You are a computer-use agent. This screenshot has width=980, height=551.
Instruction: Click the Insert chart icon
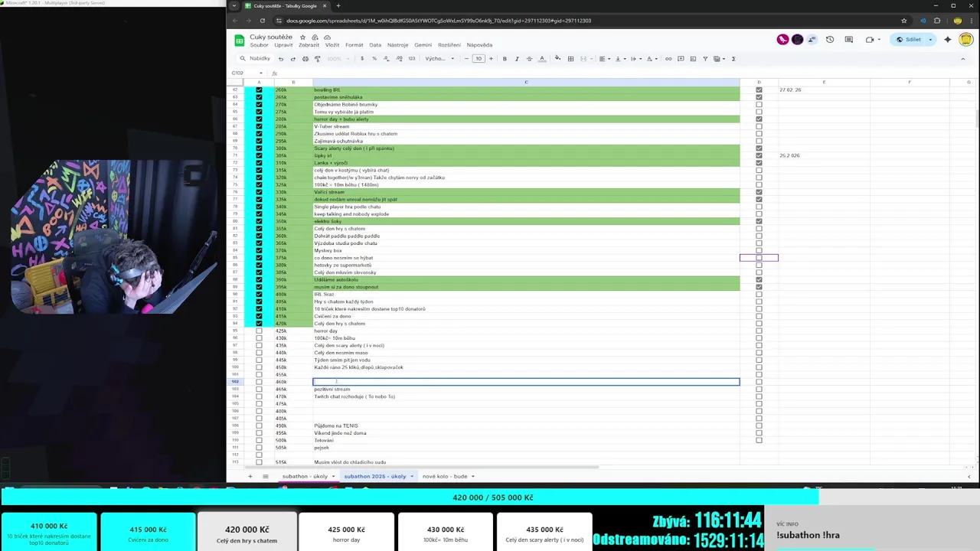click(x=693, y=59)
